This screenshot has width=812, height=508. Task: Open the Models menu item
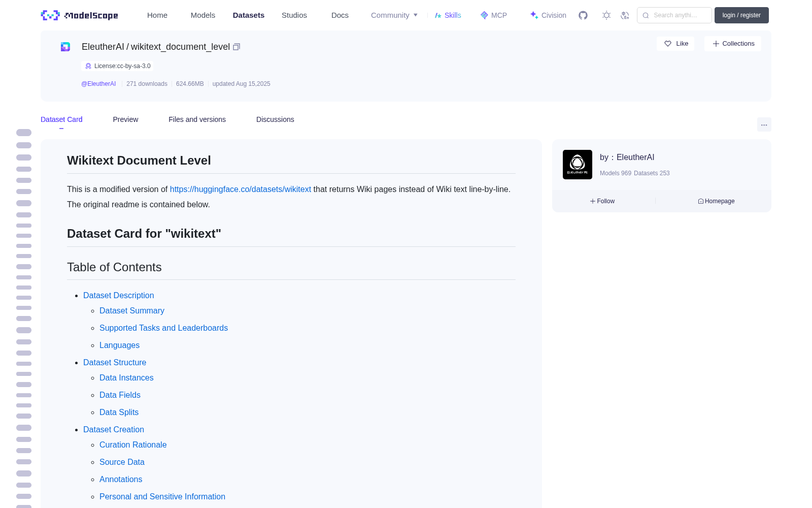click(x=203, y=15)
